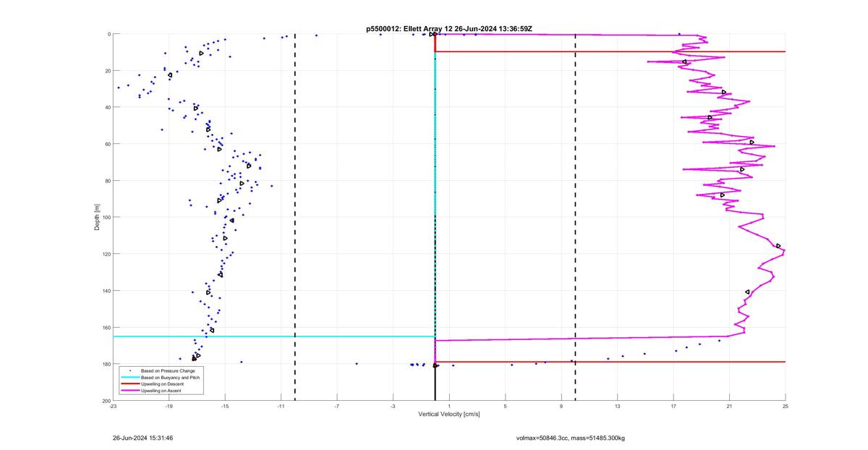Click the cyan horizontal line at 165 m depth
The height and width of the screenshot is (450, 868).
tap(273, 336)
